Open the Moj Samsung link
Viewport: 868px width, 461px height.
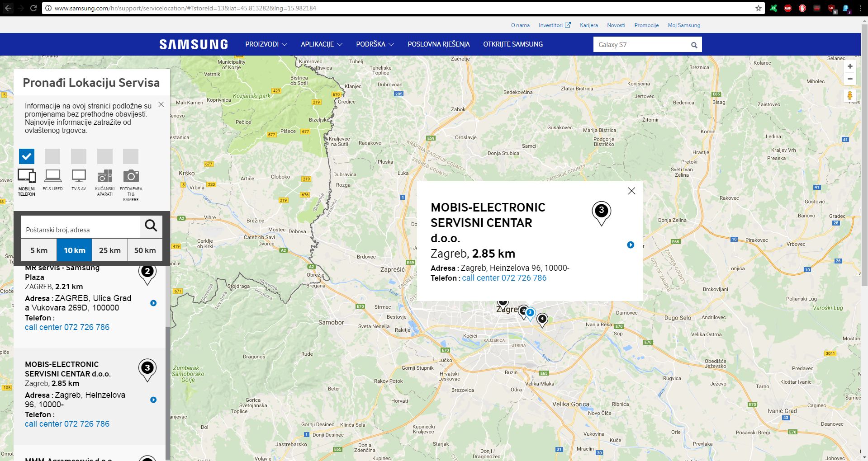(x=684, y=25)
